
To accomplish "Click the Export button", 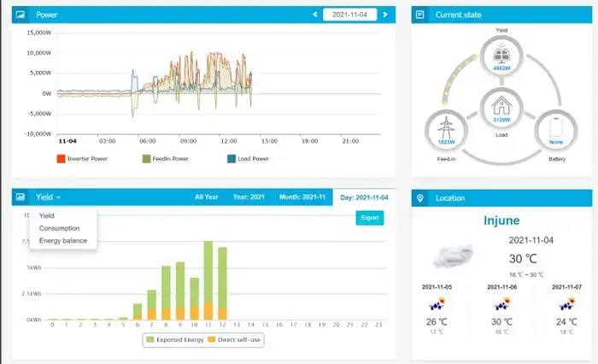I will pos(369,218).
